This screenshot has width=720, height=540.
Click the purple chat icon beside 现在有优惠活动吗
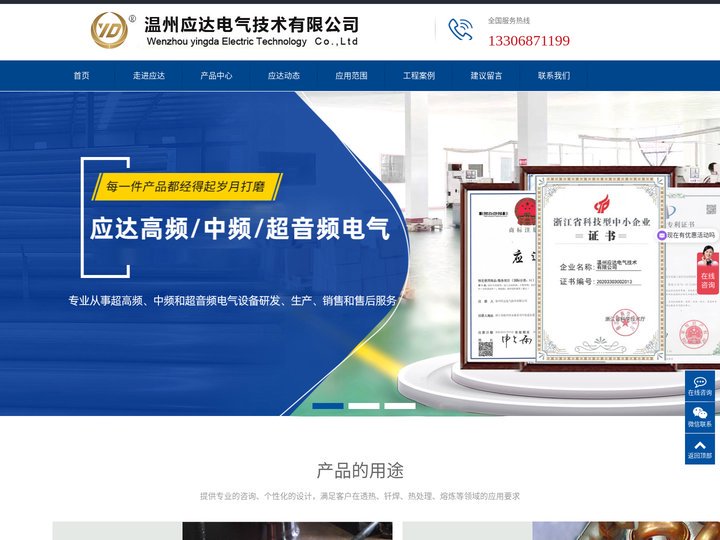662,235
